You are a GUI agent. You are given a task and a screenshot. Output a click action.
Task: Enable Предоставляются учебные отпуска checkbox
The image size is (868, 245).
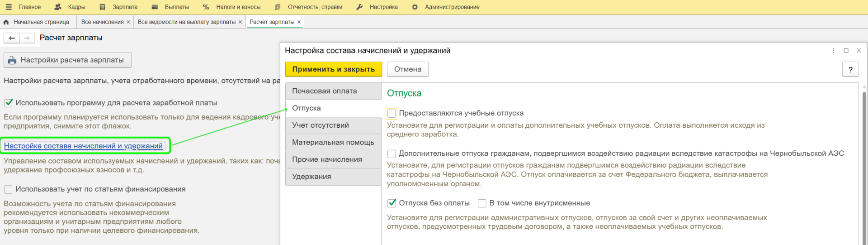tap(392, 113)
